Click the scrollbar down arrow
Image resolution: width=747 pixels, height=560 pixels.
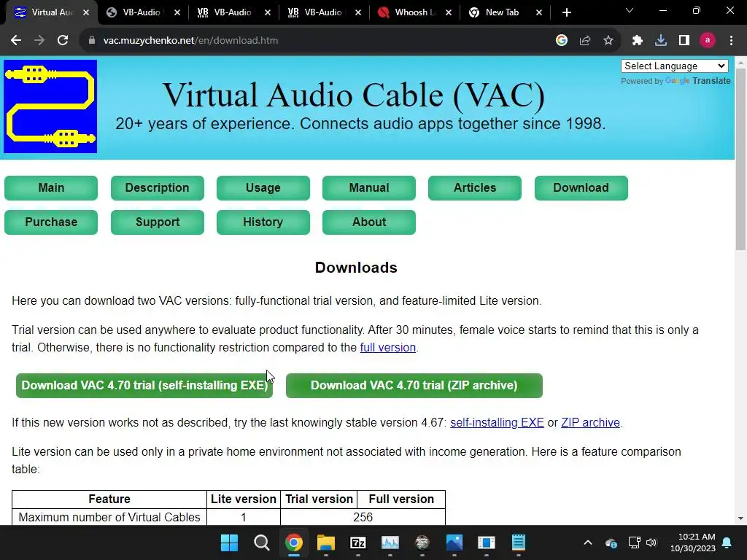point(741,518)
